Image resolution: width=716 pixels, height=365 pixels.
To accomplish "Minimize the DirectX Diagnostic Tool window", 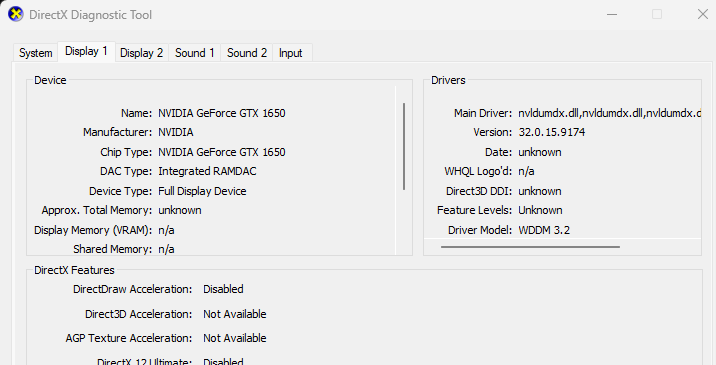I will coord(612,14).
